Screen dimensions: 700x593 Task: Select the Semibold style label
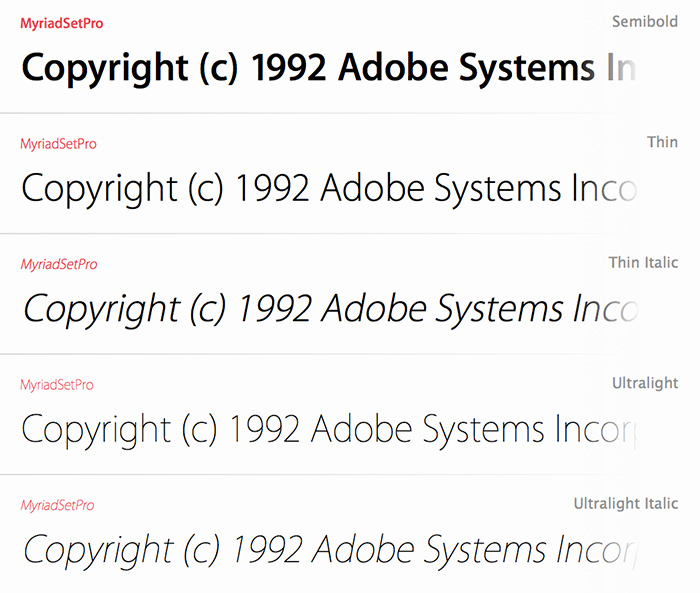pos(645,21)
